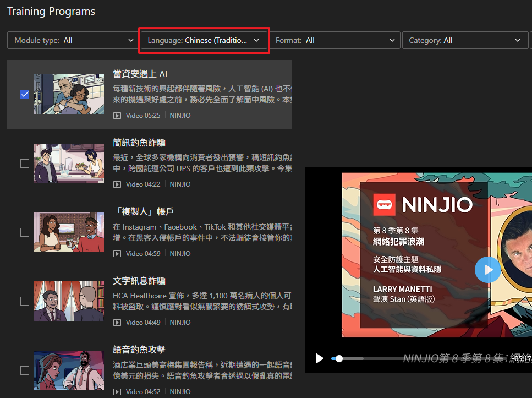Uncheck the 當資安遇上 AI checkbox
Image resolution: width=532 pixels, height=398 pixels.
coord(25,94)
